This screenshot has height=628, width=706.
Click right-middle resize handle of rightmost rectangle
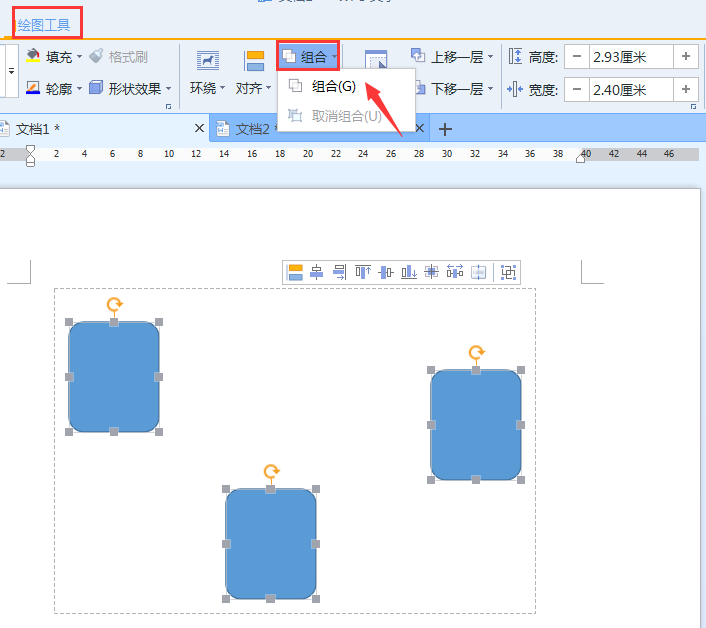[521, 425]
